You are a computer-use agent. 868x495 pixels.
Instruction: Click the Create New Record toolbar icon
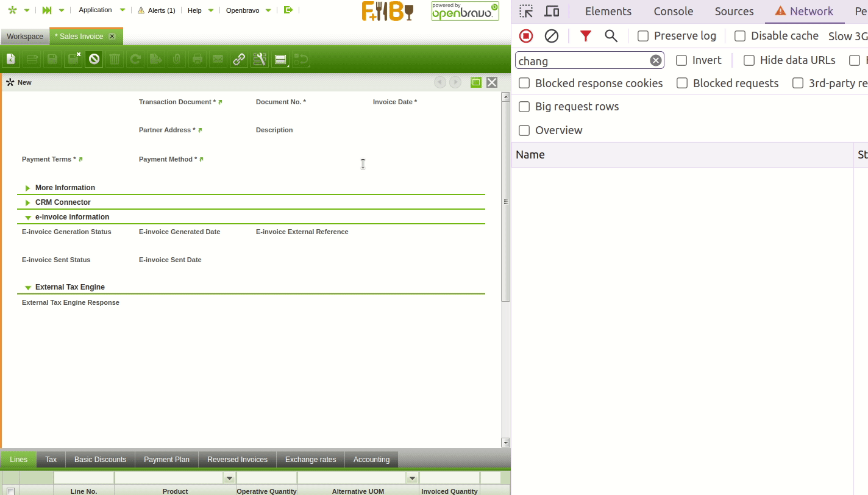coord(11,59)
